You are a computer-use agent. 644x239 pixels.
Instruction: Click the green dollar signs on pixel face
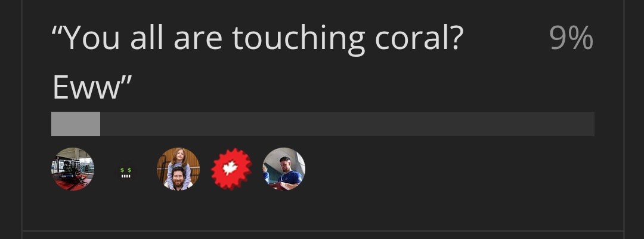(x=126, y=170)
